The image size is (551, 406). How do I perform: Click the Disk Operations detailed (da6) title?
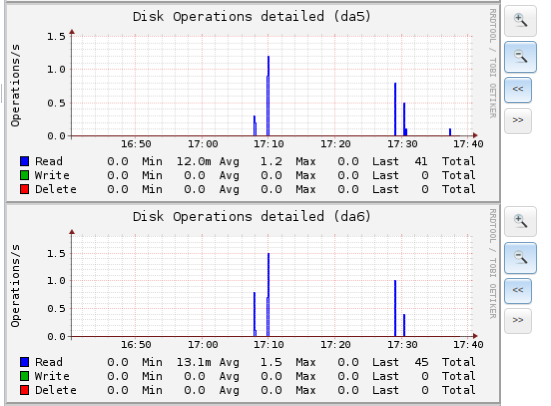[252, 217]
